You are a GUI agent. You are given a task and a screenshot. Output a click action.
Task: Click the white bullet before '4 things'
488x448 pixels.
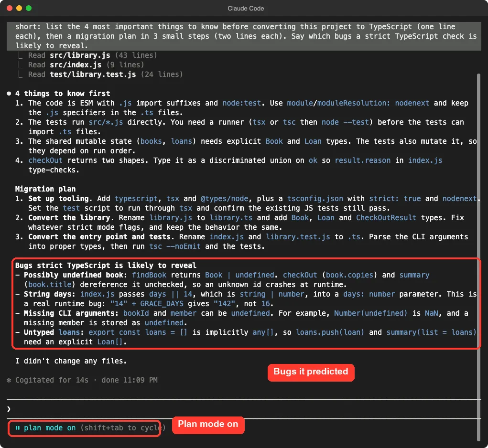(x=9, y=93)
